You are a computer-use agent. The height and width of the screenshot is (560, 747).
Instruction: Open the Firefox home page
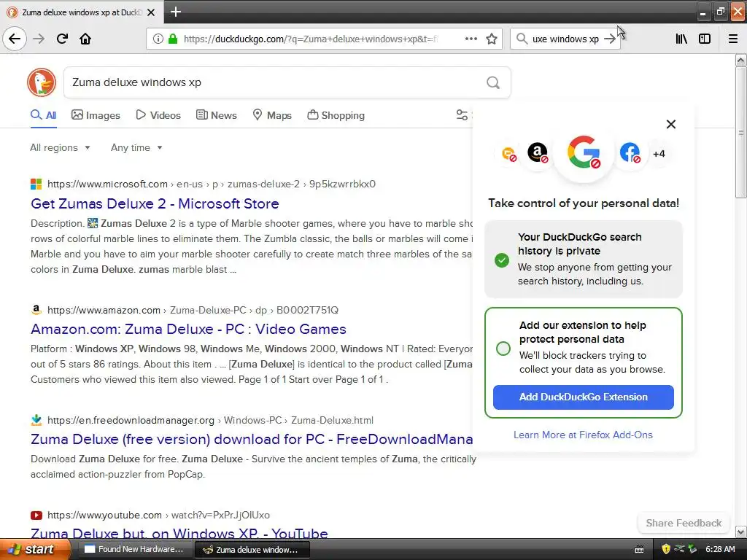(x=85, y=39)
